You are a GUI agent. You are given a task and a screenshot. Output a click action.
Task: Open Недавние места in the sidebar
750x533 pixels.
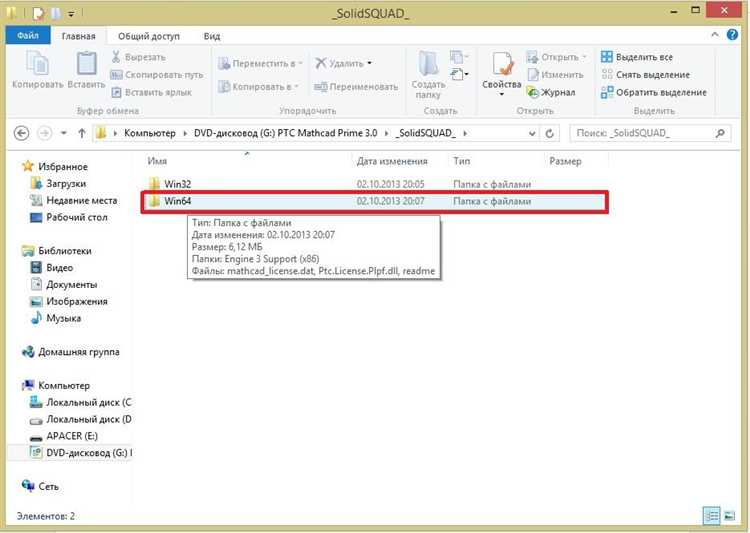[x=81, y=200]
